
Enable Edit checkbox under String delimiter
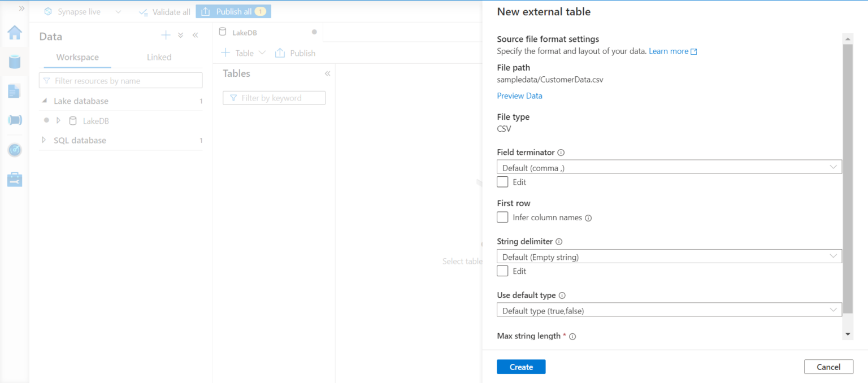(502, 271)
